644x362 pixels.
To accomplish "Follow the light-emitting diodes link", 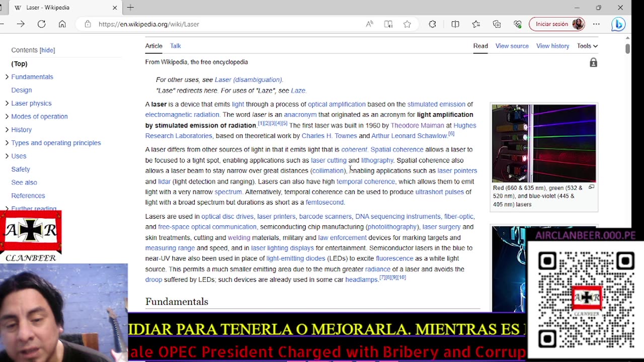I will coord(296,258).
